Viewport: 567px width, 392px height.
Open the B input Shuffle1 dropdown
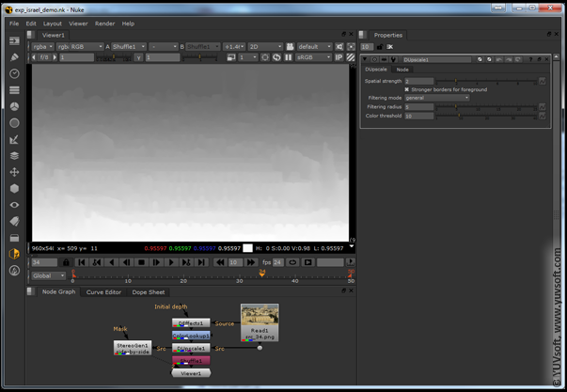[x=203, y=47]
